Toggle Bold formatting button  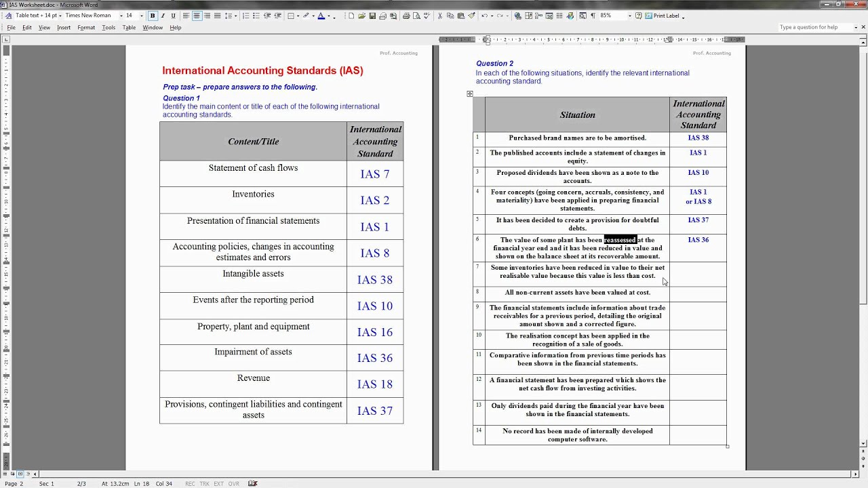coord(153,16)
